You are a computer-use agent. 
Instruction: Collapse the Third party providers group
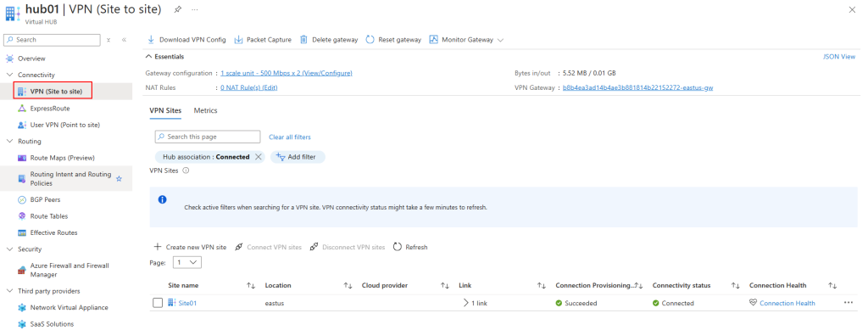tap(9, 291)
